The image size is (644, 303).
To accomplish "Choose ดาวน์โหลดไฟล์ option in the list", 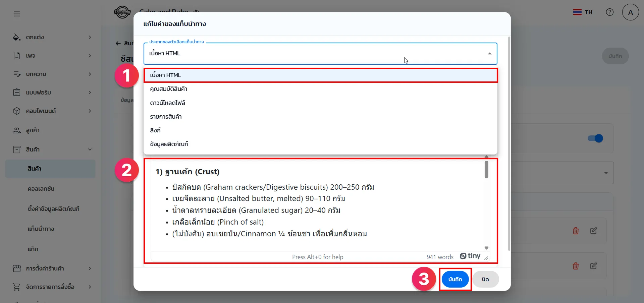I will [x=167, y=103].
